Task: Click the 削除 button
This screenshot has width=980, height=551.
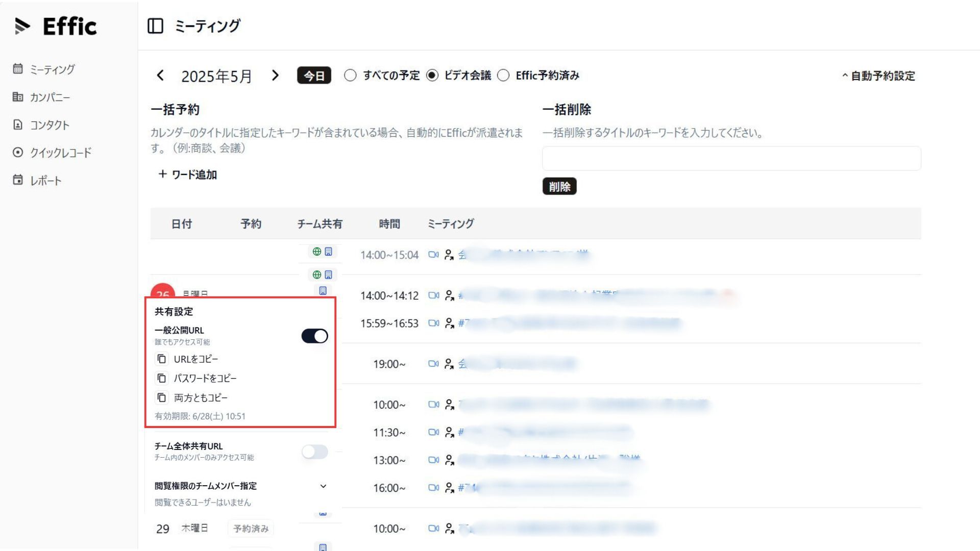Action: click(x=559, y=186)
